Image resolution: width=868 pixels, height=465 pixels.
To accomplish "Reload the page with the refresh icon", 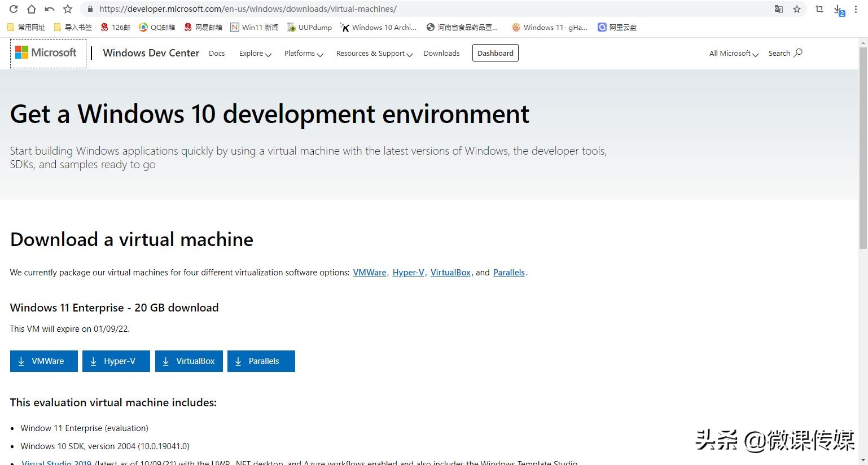I will coord(14,9).
